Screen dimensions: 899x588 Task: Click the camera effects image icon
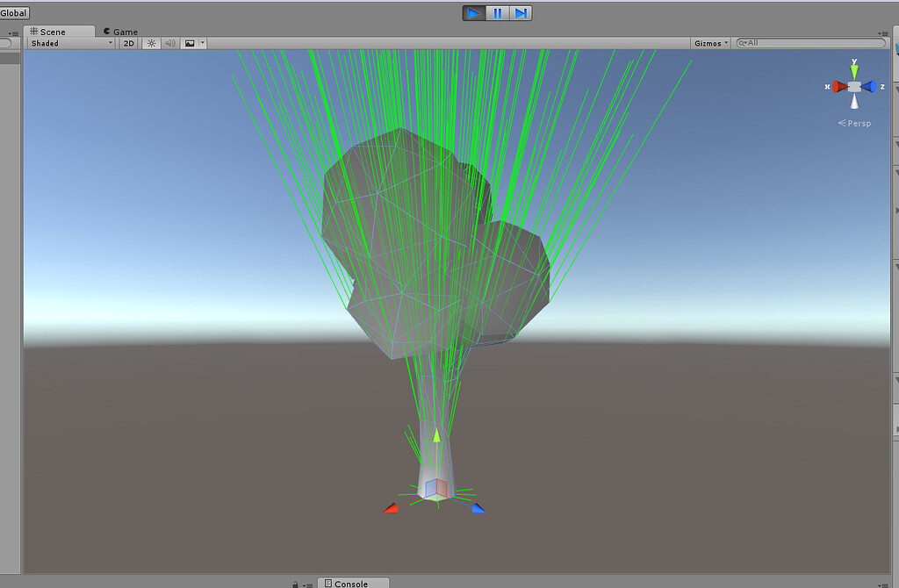[x=188, y=42]
